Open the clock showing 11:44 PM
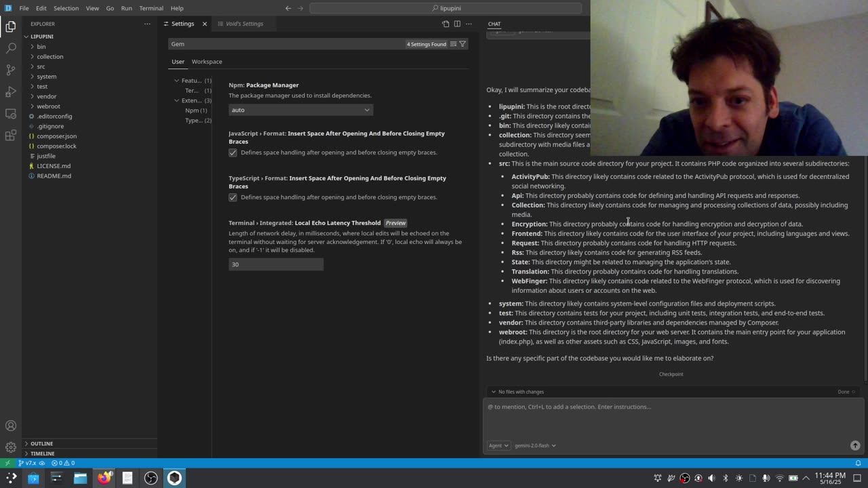Image resolution: width=868 pixels, height=488 pixels. 830,478
